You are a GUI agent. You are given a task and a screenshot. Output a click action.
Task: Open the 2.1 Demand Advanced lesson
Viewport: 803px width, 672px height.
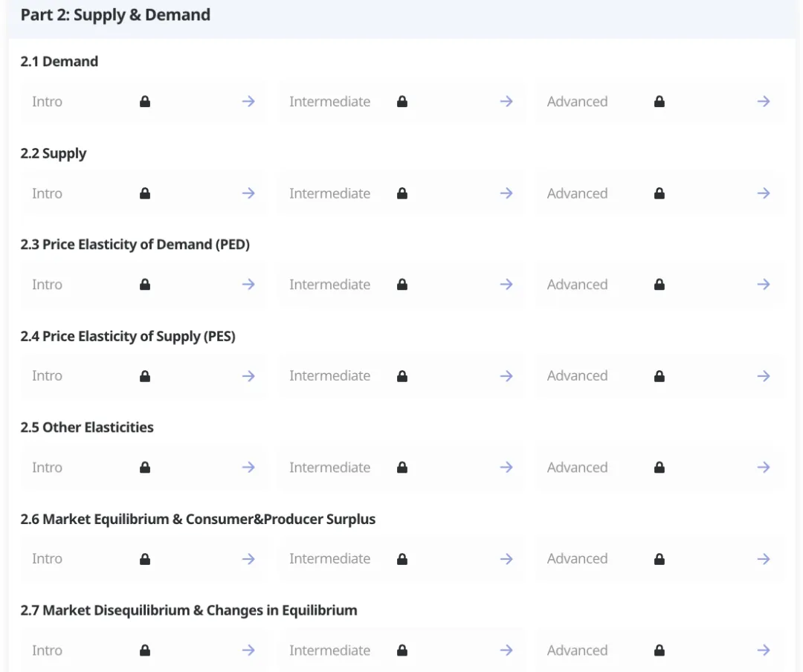point(577,102)
